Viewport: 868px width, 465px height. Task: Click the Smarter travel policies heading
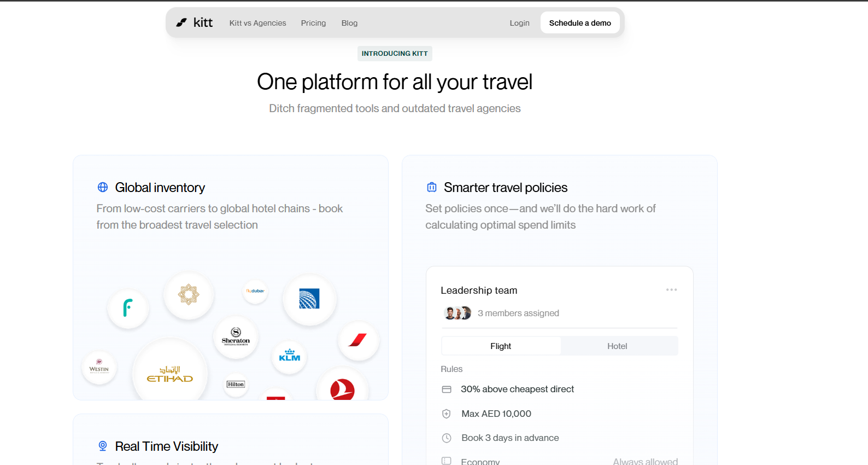pos(506,188)
